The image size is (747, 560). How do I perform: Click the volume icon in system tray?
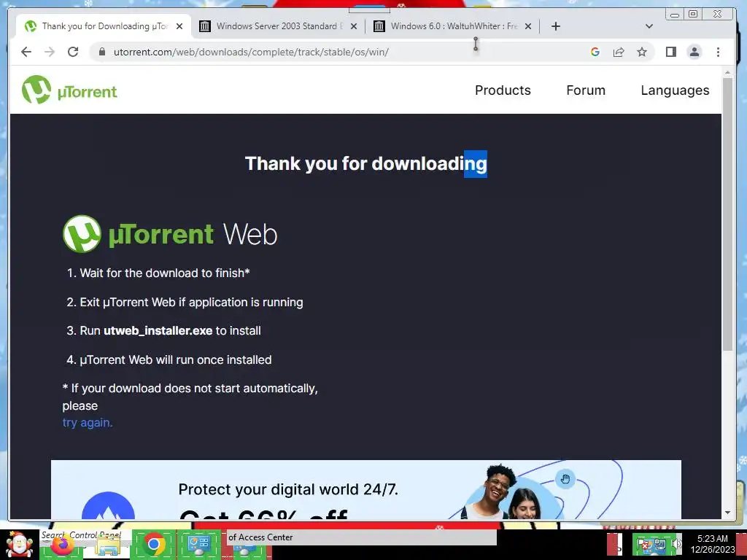tap(676, 544)
